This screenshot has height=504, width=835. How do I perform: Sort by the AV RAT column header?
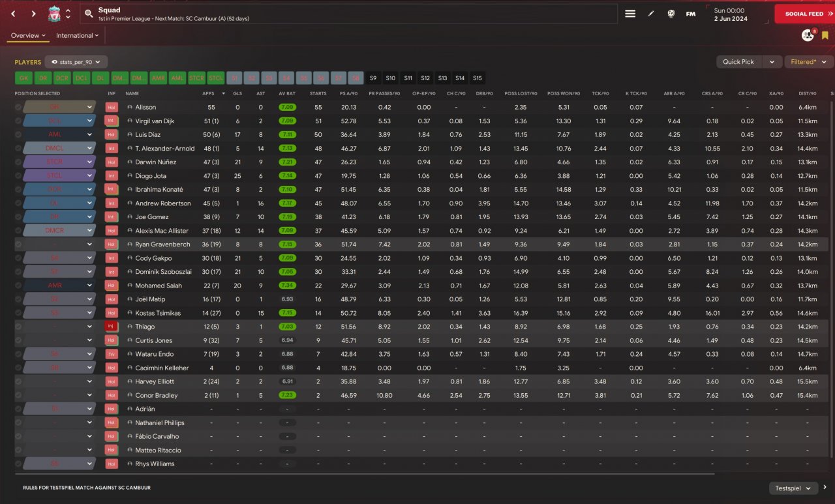[x=287, y=93]
